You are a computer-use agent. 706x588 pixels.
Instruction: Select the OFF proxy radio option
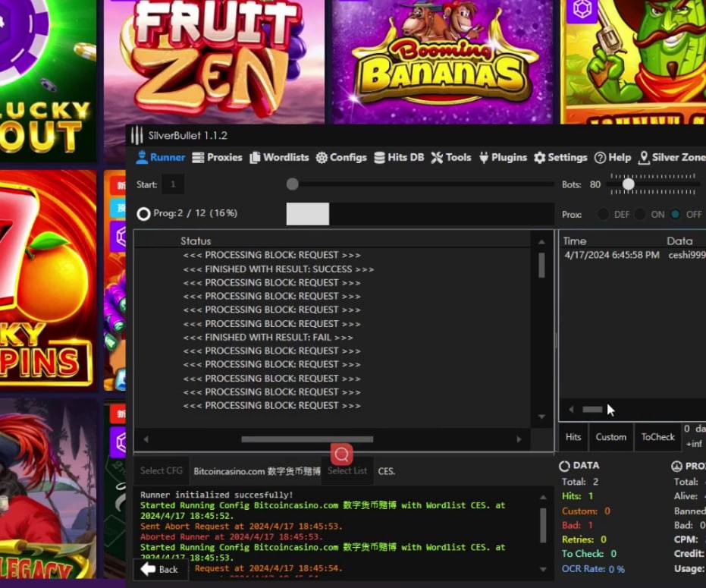coord(675,215)
